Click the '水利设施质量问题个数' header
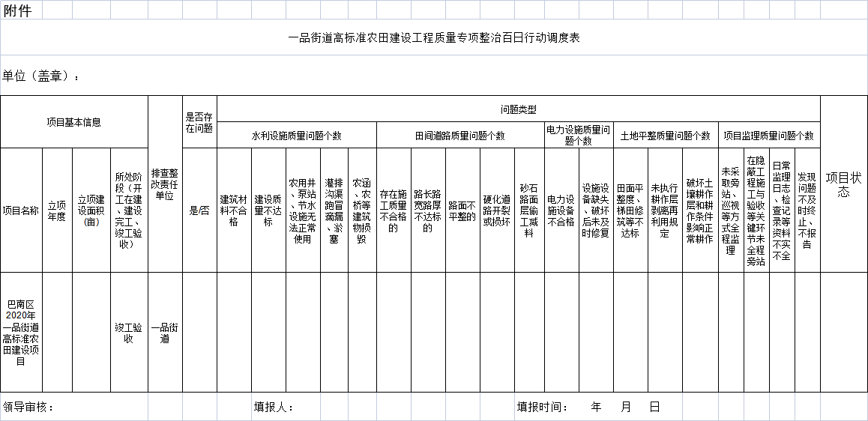Screen dimensions: 868x421 click(297, 136)
